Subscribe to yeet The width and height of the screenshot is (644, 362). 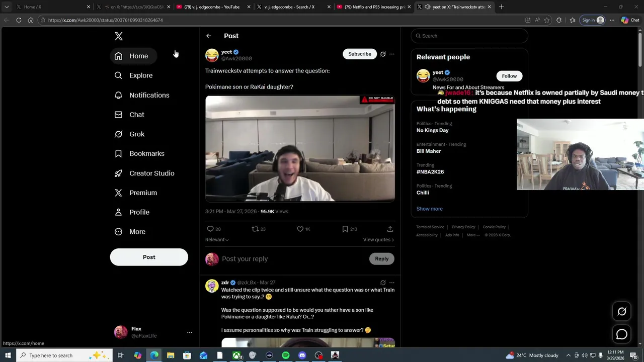click(360, 54)
